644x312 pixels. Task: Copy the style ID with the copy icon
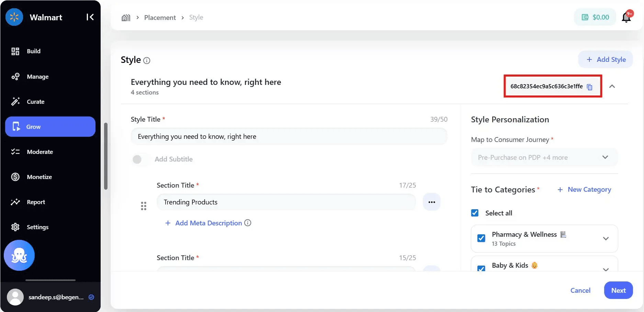tap(590, 87)
